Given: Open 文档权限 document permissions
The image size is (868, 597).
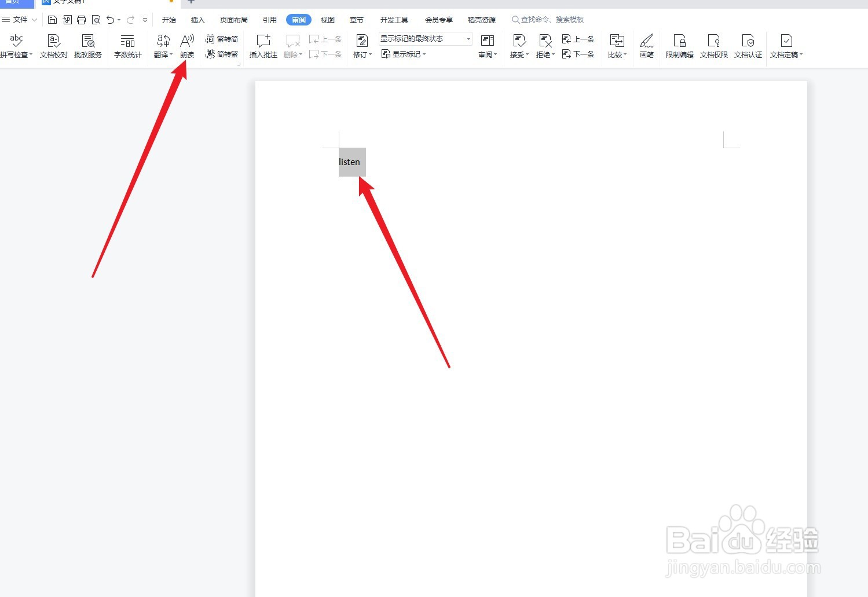Looking at the screenshot, I should (714, 46).
